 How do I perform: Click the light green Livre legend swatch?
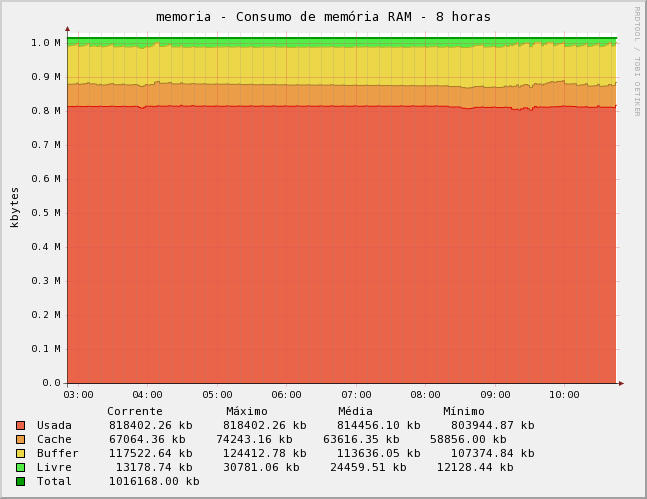tap(20, 468)
